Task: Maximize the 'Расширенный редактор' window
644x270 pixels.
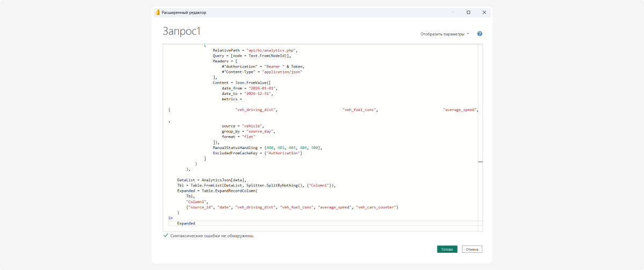Action: click(x=468, y=12)
